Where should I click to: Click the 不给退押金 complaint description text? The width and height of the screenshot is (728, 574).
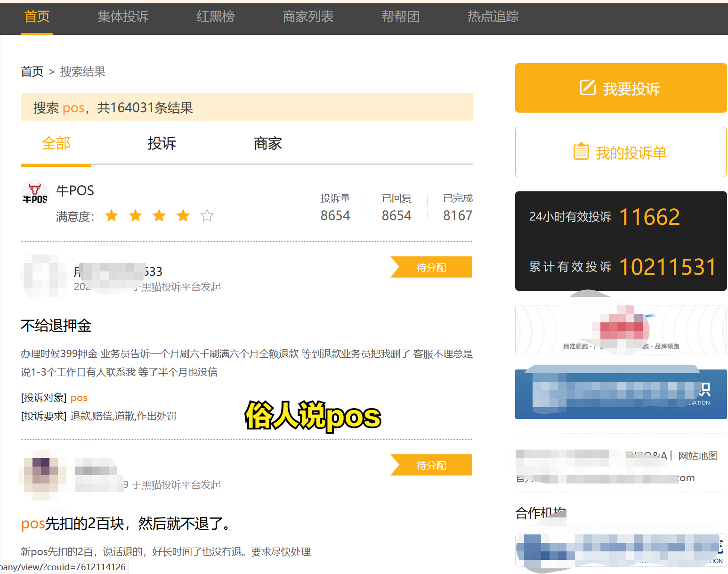(x=247, y=363)
